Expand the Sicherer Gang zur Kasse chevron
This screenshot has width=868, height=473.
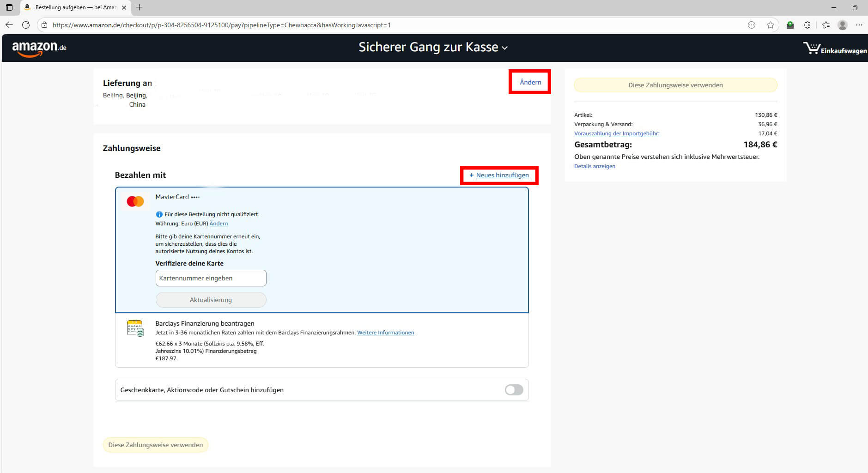coord(505,48)
